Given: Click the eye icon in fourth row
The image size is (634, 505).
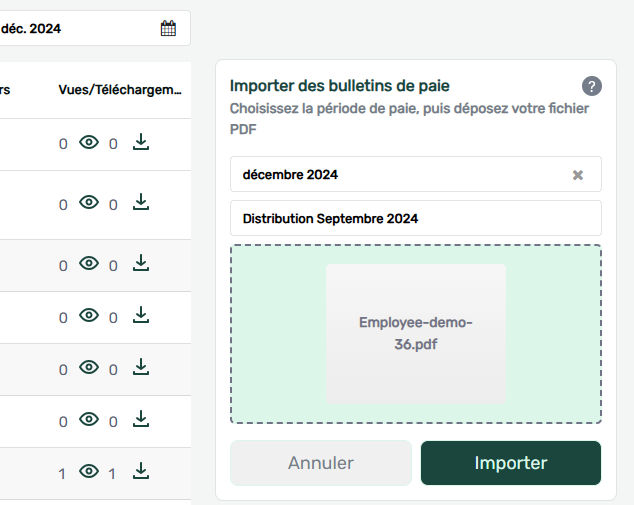Looking at the screenshot, I should [89, 316].
